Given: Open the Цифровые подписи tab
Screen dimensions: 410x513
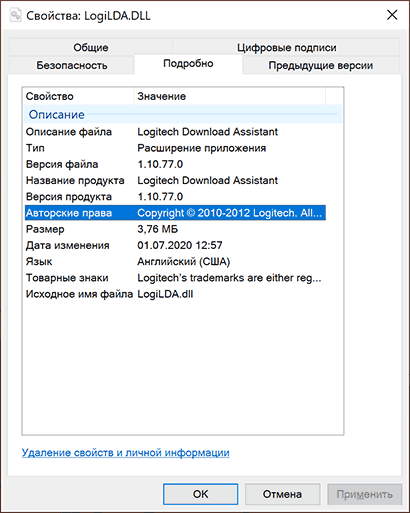Looking at the screenshot, I should coord(286,47).
